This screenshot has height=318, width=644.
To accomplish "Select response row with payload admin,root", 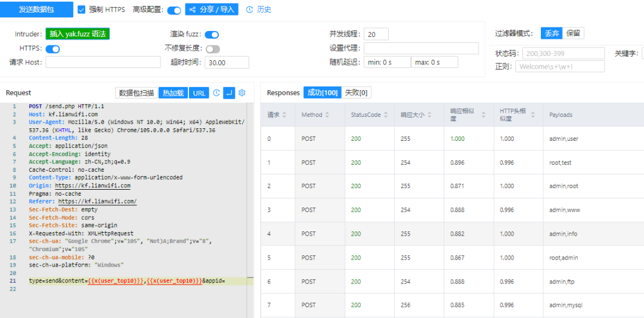I will tap(452, 186).
